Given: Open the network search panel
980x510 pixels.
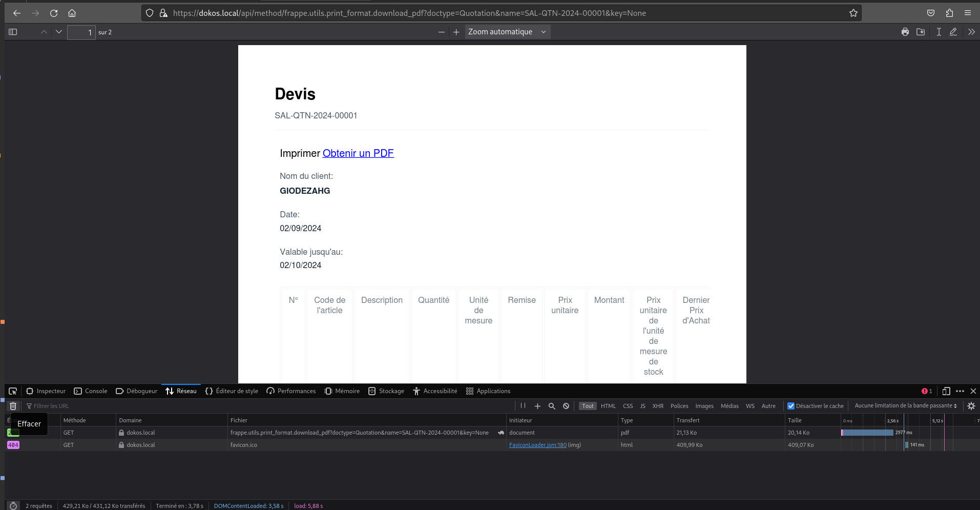Looking at the screenshot, I should 552,406.
